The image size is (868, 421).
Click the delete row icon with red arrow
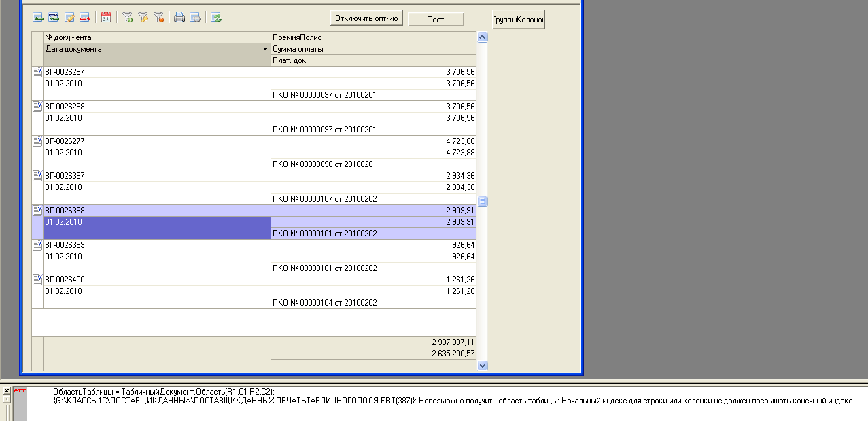click(x=85, y=18)
